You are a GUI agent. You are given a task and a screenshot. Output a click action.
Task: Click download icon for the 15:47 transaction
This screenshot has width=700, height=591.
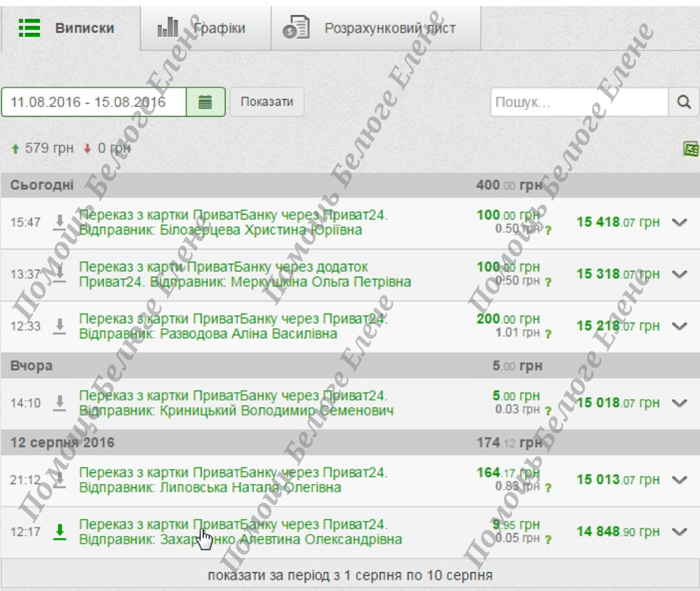click(x=60, y=222)
